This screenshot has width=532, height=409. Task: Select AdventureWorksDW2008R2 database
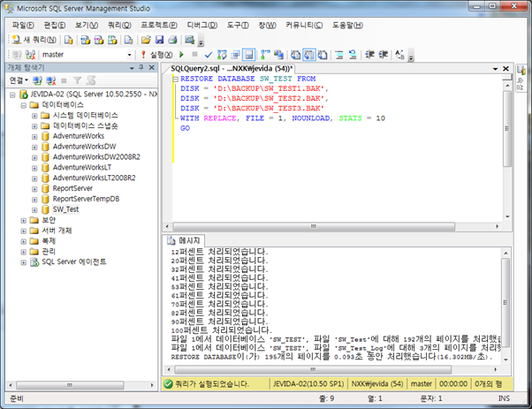pyautogui.click(x=96, y=156)
